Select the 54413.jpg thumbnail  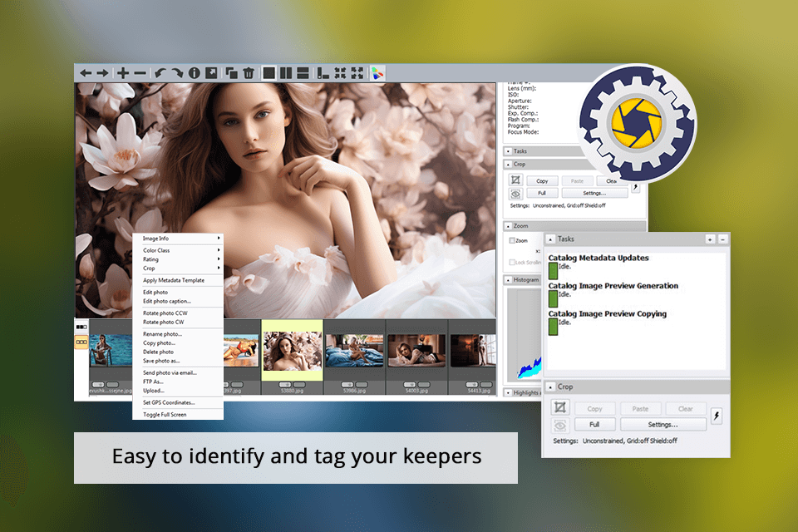tap(473, 350)
